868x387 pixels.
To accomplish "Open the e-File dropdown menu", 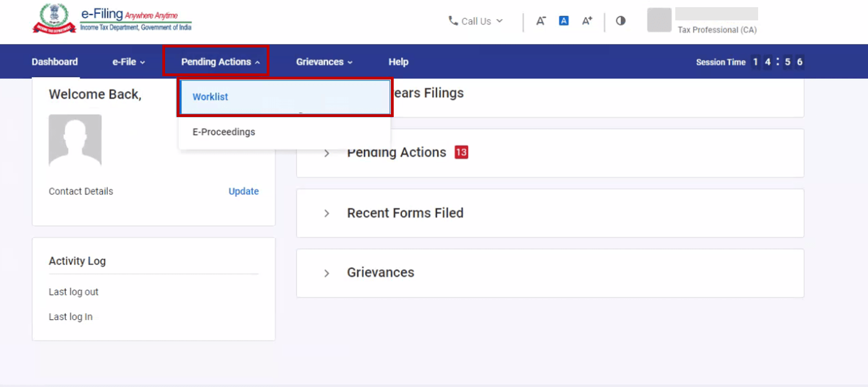I will tap(129, 62).
